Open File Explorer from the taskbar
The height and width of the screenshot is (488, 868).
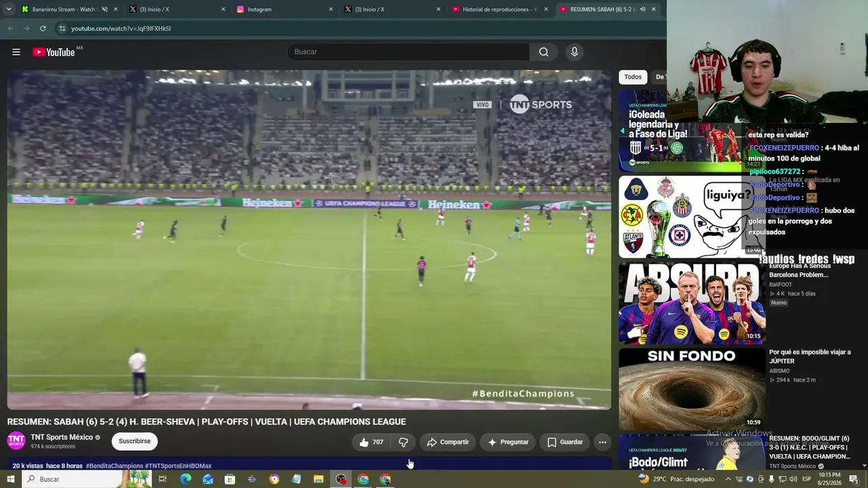coord(319,479)
